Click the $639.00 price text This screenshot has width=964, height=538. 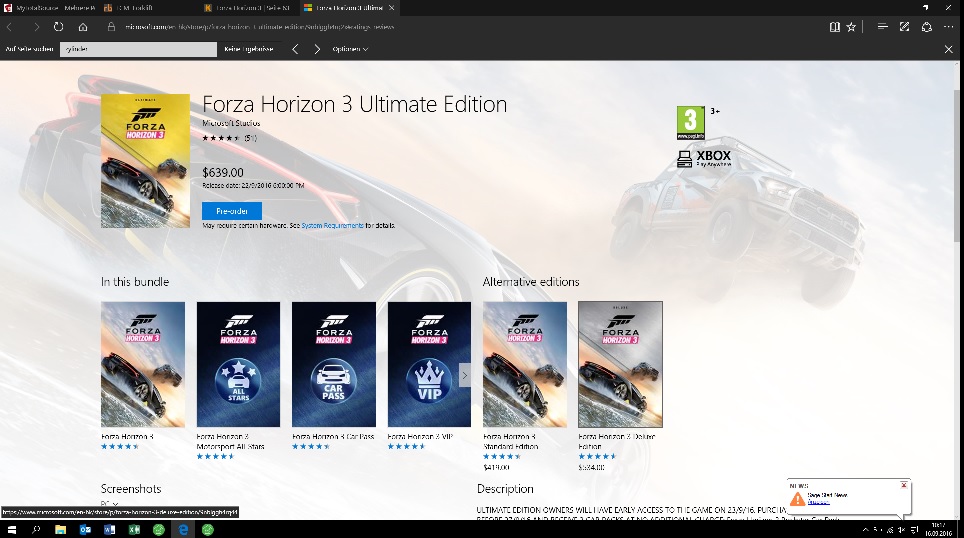pos(223,173)
